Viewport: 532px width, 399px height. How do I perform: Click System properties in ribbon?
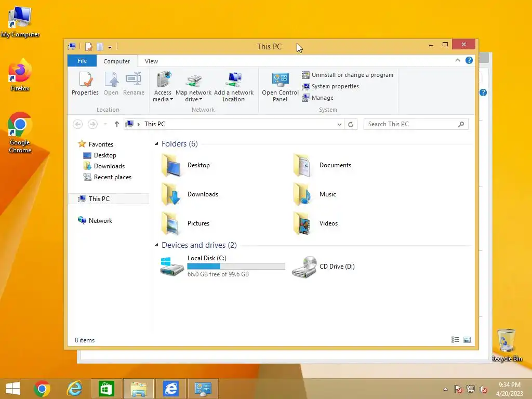(x=330, y=87)
